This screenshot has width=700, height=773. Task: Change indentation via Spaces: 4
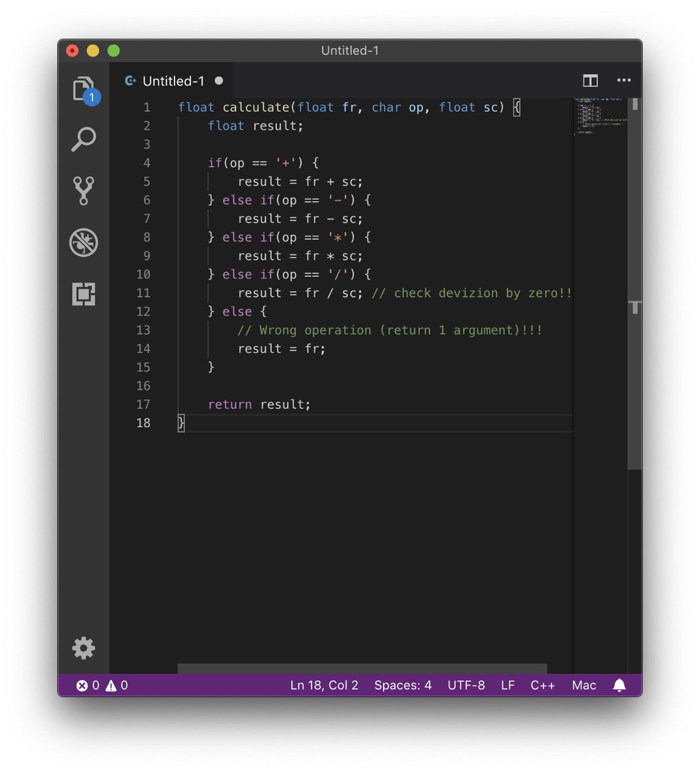pos(403,685)
